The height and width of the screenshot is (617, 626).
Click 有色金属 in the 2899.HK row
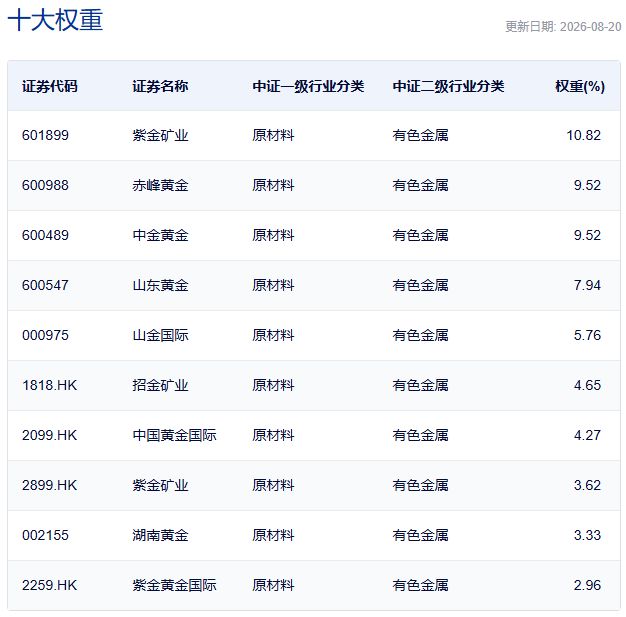(420, 485)
